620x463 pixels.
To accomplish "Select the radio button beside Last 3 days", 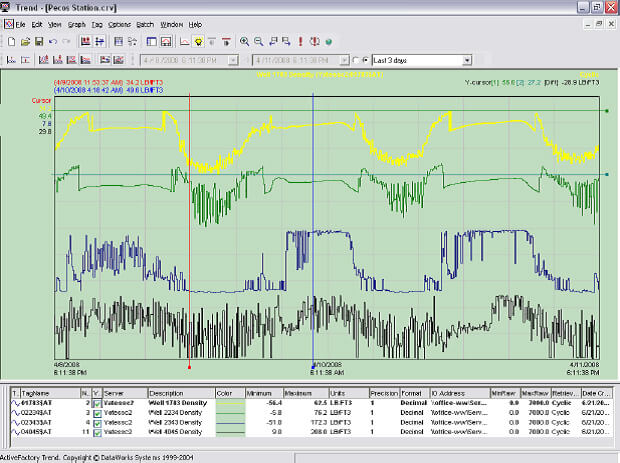I will (365, 60).
